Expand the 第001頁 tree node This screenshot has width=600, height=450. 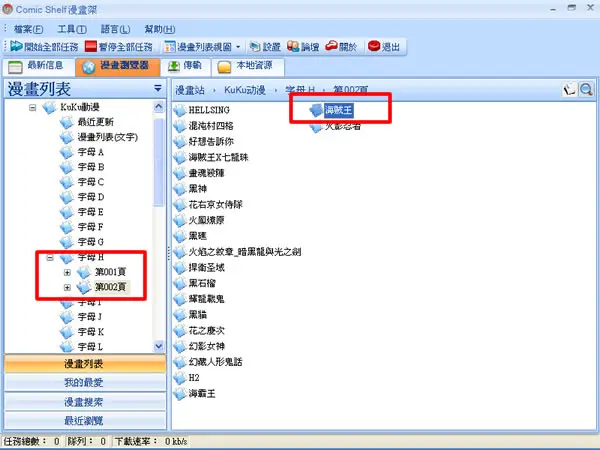point(67,272)
